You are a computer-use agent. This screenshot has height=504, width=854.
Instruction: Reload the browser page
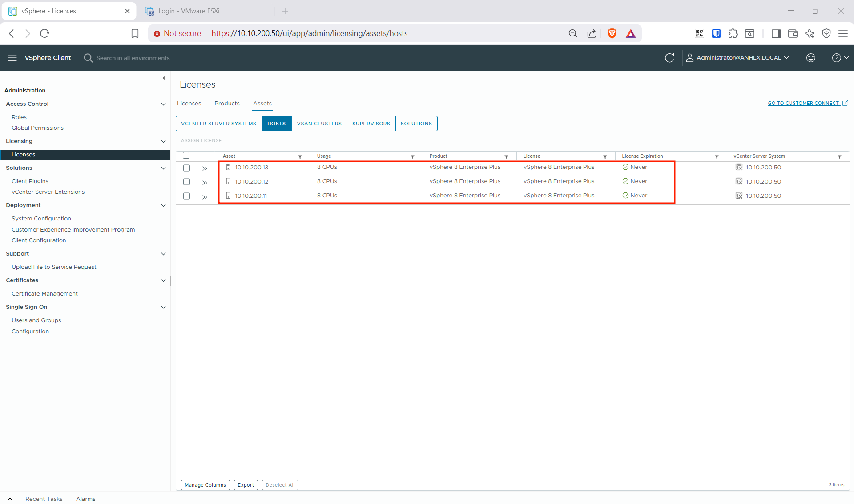(44, 33)
